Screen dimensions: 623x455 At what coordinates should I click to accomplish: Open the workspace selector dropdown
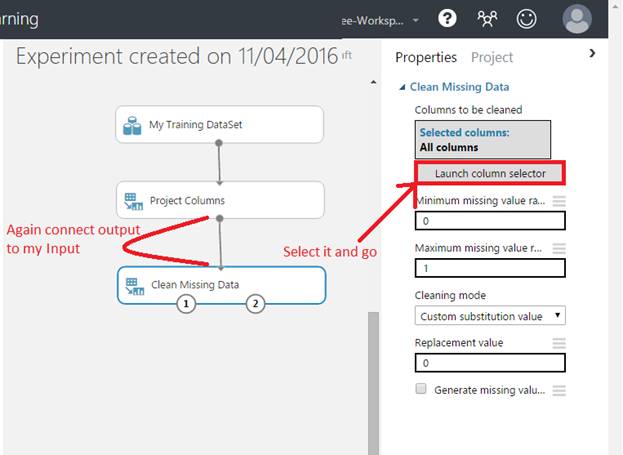pyautogui.click(x=380, y=20)
